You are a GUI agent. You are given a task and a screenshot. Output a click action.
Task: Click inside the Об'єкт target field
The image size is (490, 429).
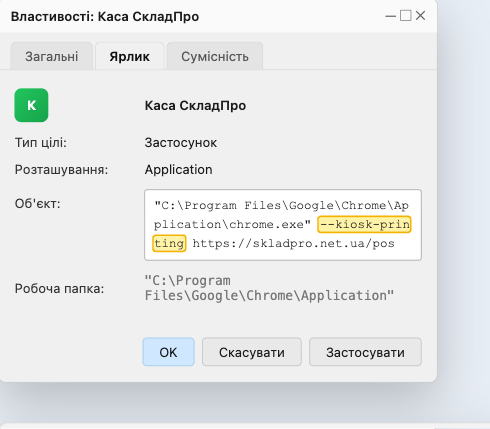coord(283,225)
